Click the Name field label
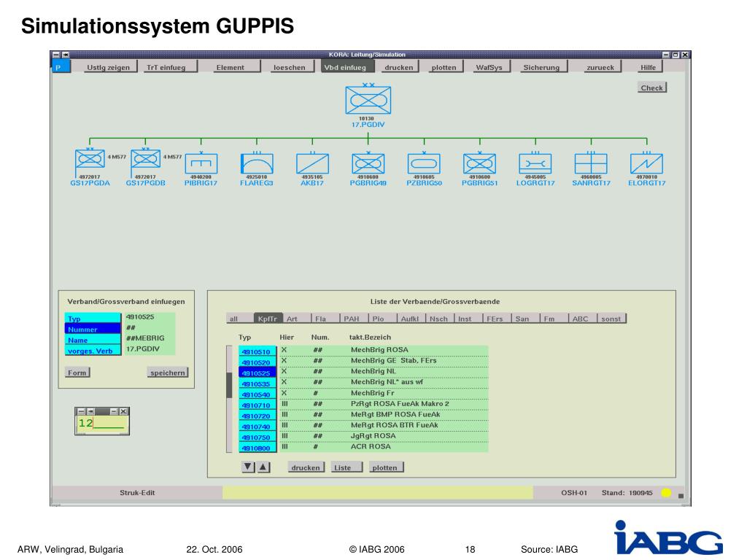 pyautogui.click(x=93, y=340)
